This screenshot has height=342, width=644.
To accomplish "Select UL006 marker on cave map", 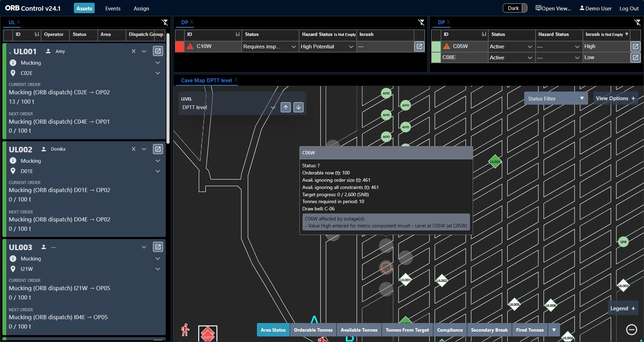I will pyautogui.click(x=551, y=305).
